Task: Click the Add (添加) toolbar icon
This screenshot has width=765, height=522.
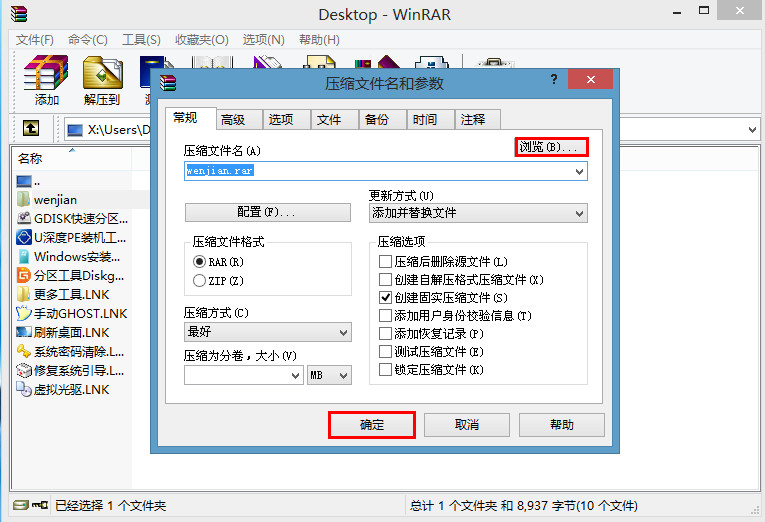Action: [46, 73]
